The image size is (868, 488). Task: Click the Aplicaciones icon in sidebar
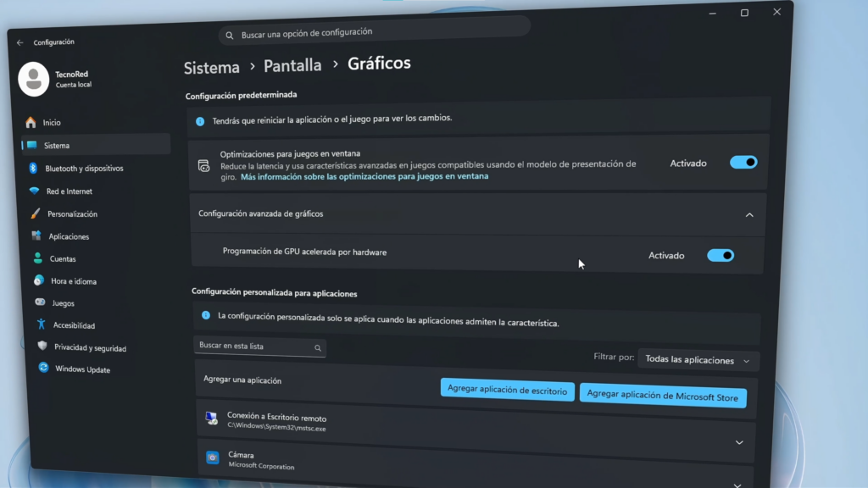(x=36, y=236)
